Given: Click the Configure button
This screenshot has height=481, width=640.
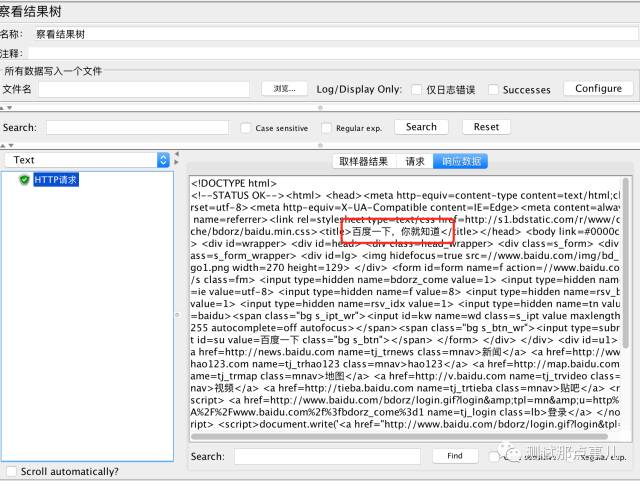Looking at the screenshot, I should pos(598,89).
